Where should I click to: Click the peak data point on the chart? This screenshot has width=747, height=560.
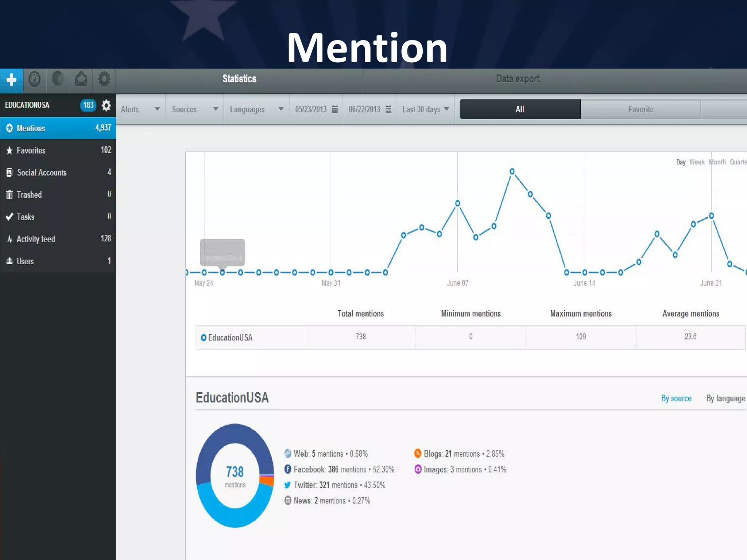(512, 171)
